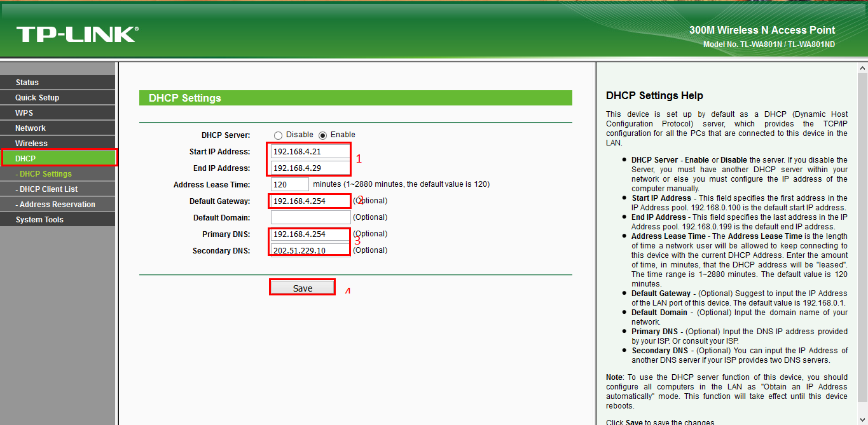The height and width of the screenshot is (425, 868).
Task: Click the DHCP Settings Help heading
Action: tap(654, 95)
